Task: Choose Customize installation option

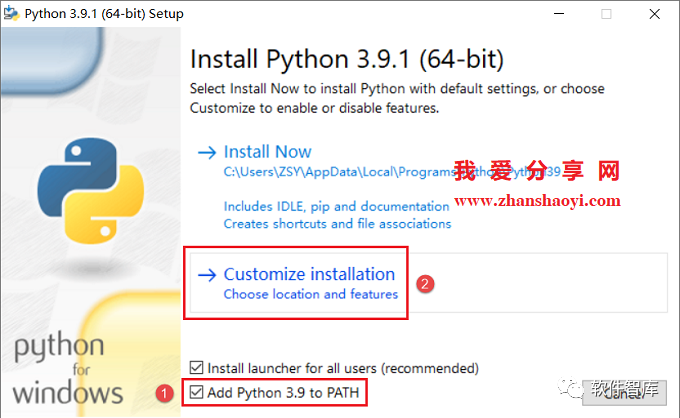Action: 309,274
